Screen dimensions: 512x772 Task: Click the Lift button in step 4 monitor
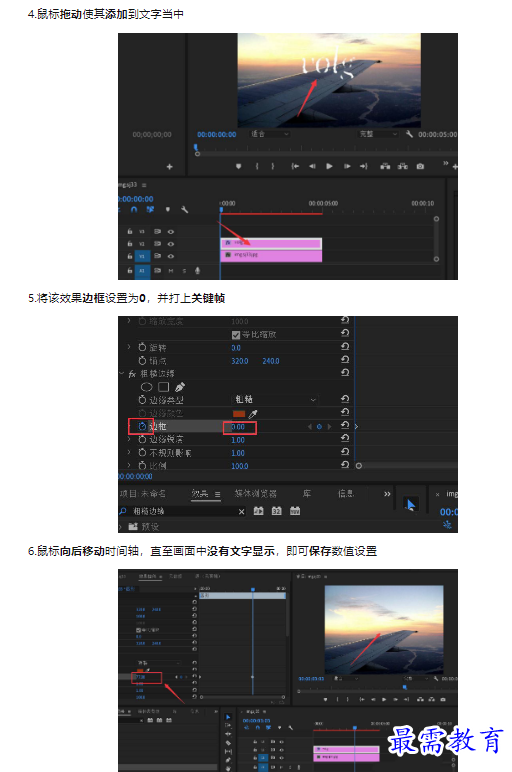point(385,166)
